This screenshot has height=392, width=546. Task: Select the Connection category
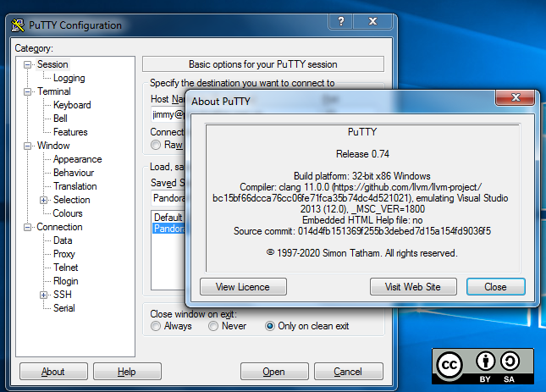(x=59, y=227)
